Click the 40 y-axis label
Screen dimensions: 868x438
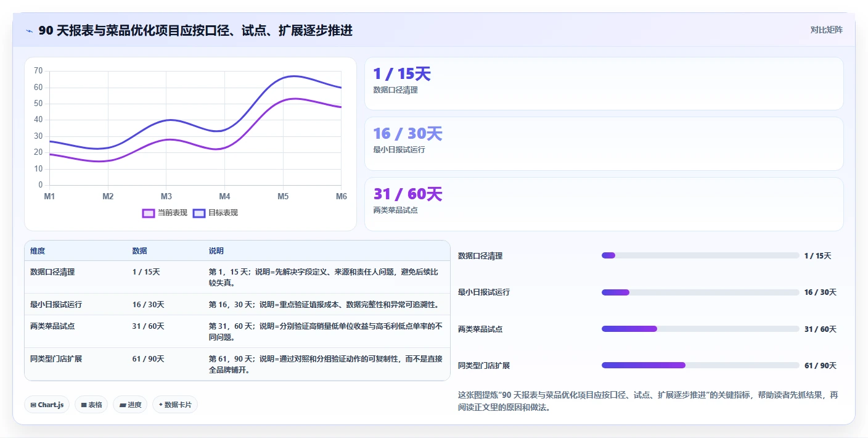38,120
